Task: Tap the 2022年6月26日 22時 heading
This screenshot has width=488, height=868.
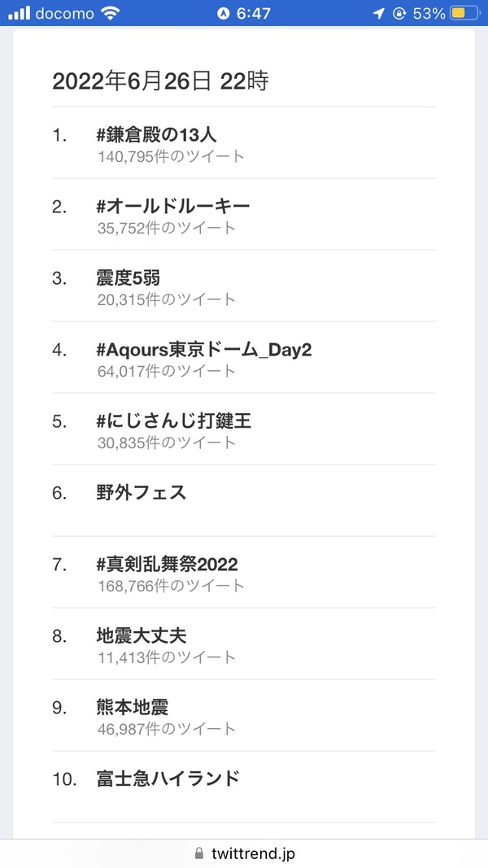Action: click(x=160, y=82)
